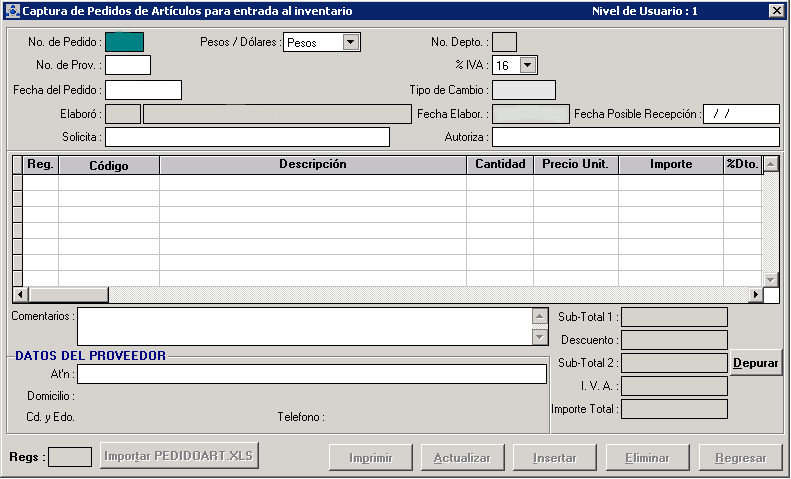Click the Solicita text field
The image size is (791, 479).
(247, 137)
